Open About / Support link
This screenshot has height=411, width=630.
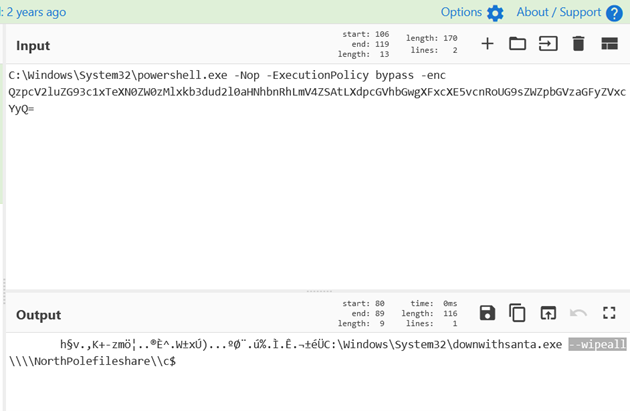click(559, 12)
